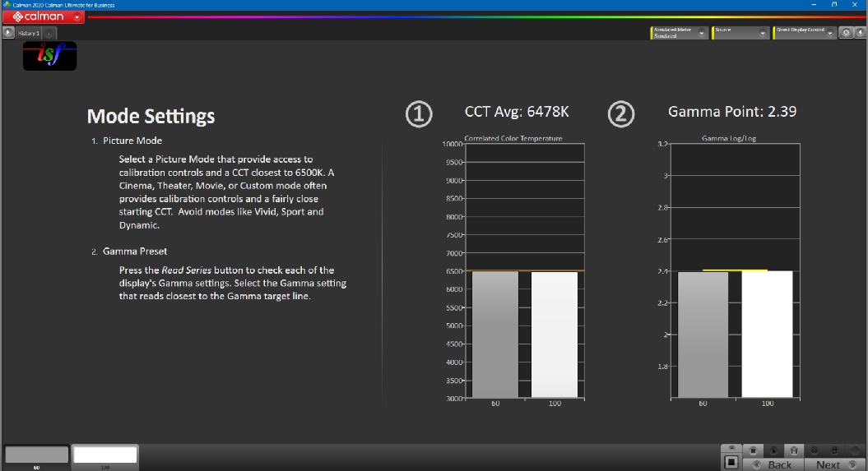868x471 pixels.
Task: Minimize the Calman window
Action: tap(814, 4)
